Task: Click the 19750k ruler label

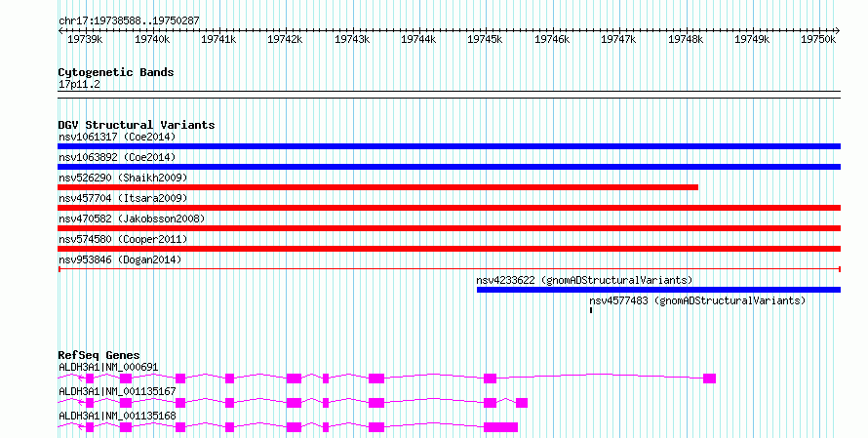Action: [x=818, y=39]
